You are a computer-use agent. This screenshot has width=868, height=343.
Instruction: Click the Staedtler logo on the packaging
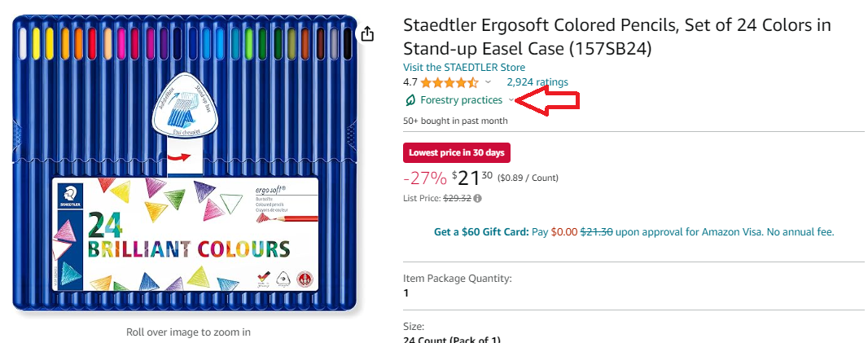pyautogui.click(x=70, y=195)
